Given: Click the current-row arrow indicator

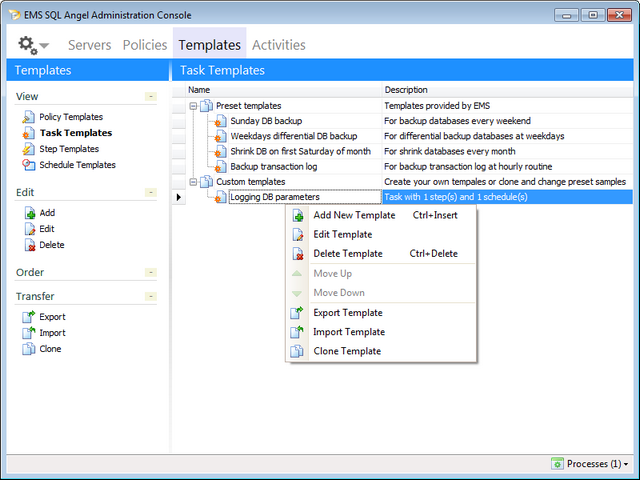Looking at the screenshot, I should click(178, 197).
